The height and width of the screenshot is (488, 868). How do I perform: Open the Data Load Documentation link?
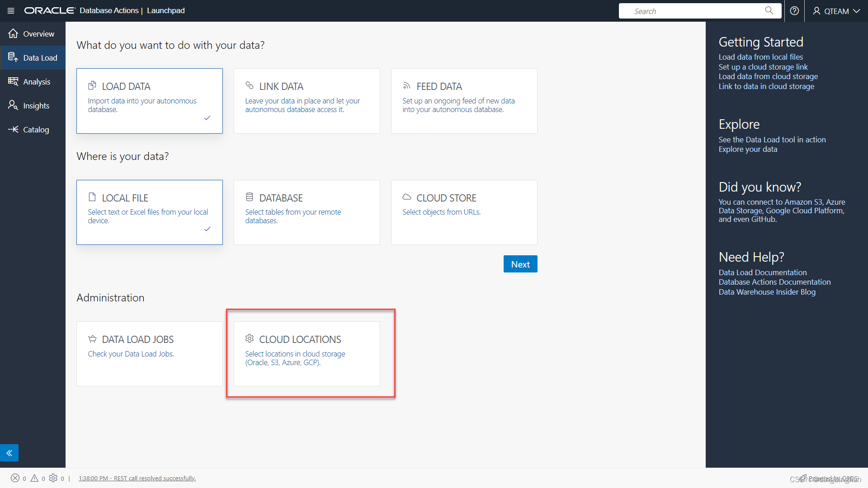[763, 272]
